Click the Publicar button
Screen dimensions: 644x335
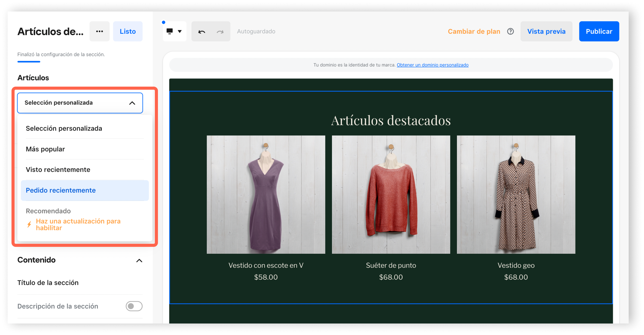point(599,31)
